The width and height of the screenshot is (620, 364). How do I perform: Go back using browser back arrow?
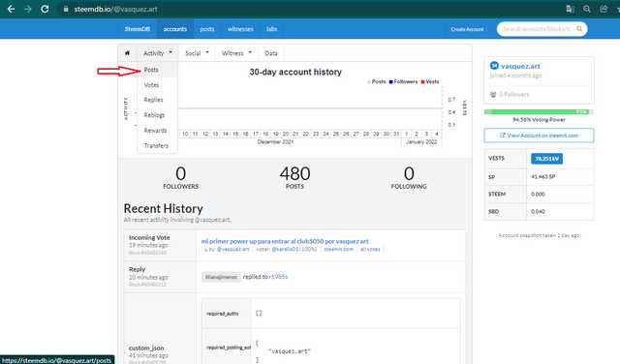11,9
